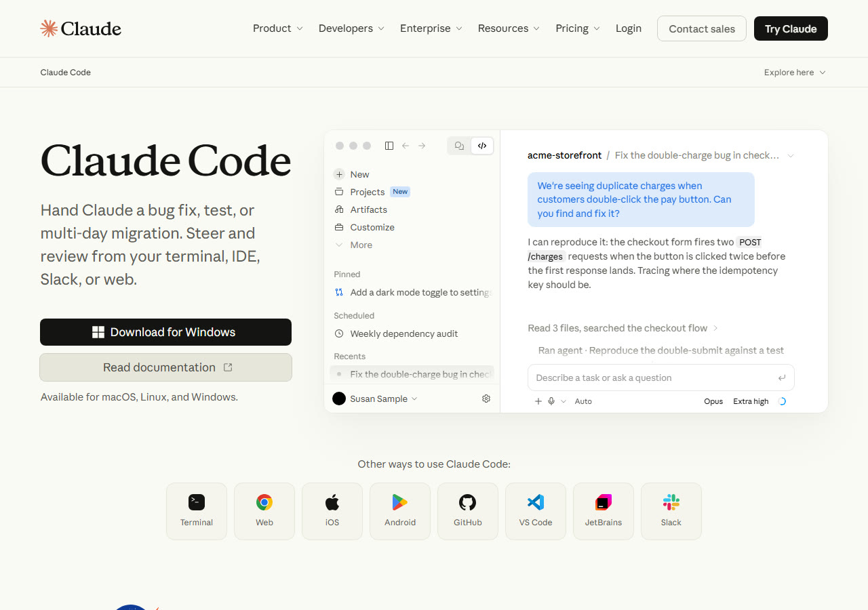
Task: Expand the Product menu
Action: click(x=278, y=28)
